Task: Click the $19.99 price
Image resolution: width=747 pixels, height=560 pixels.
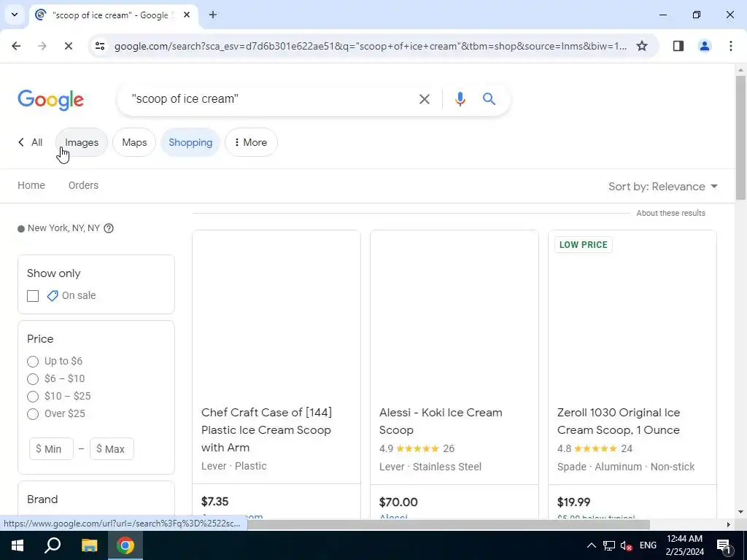Action: point(573,502)
